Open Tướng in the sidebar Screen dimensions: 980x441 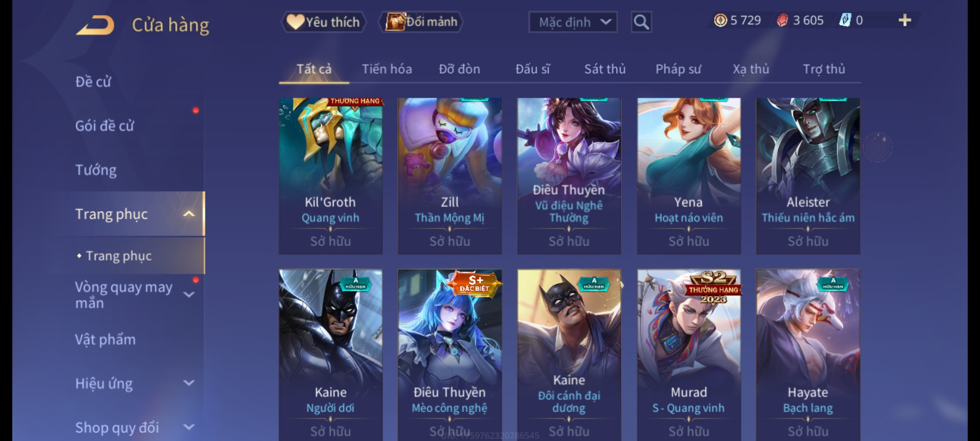tap(96, 170)
